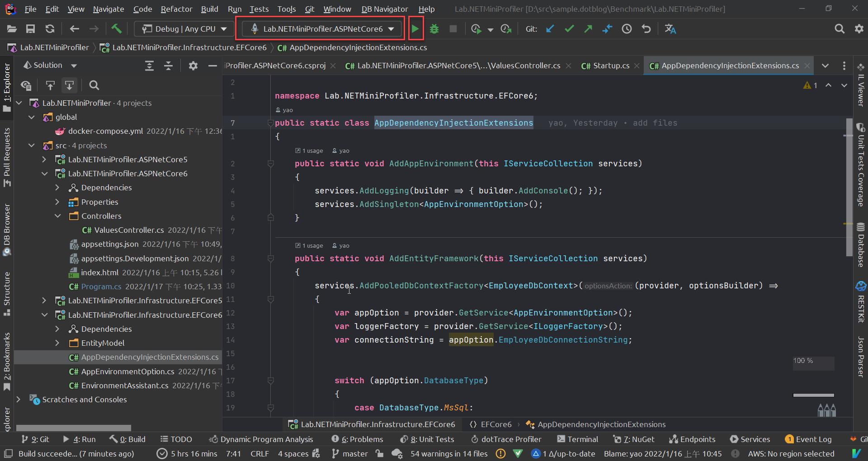Open Program.cs in the solution tree
The width and height of the screenshot is (868, 461).
(x=101, y=287)
